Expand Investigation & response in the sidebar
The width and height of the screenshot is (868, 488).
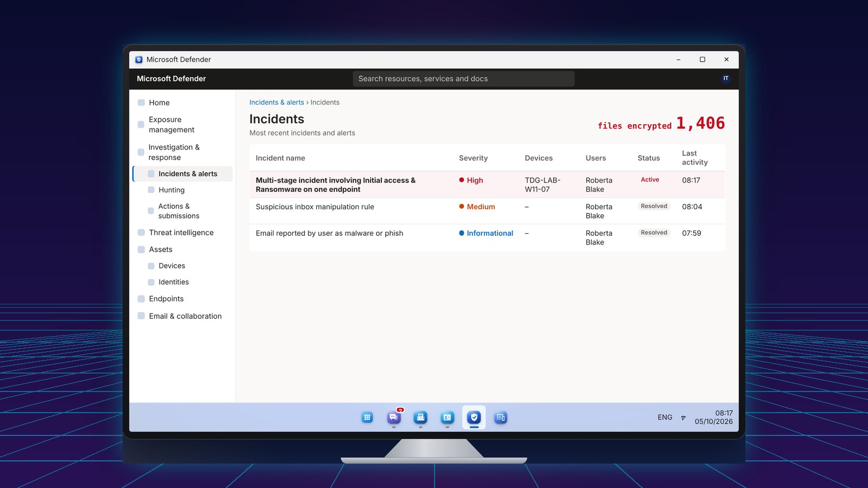[183, 152]
